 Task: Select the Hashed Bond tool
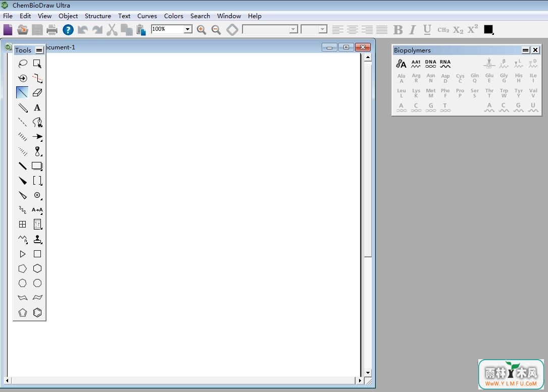[x=22, y=137]
